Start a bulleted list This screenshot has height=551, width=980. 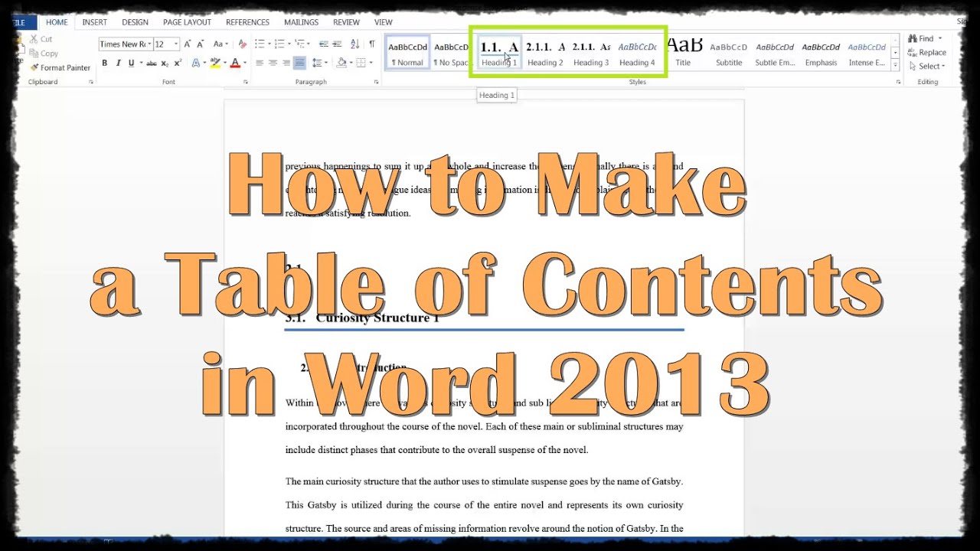pos(260,44)
